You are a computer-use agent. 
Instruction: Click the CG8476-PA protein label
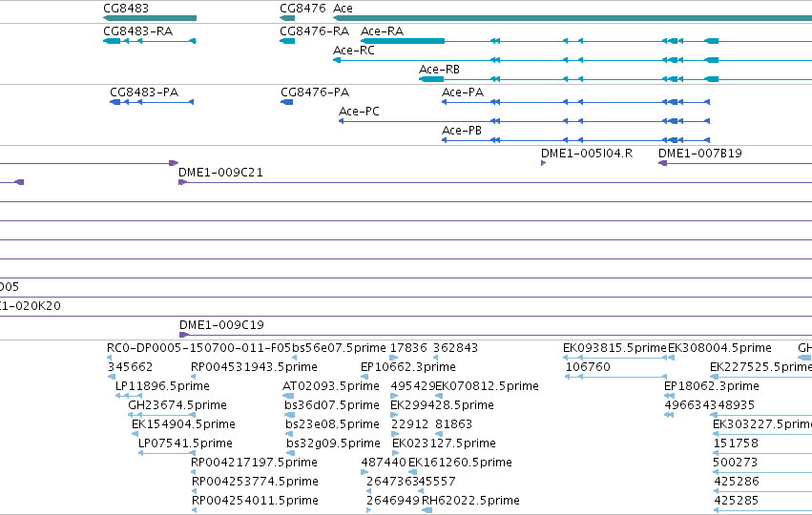point(315,93)
